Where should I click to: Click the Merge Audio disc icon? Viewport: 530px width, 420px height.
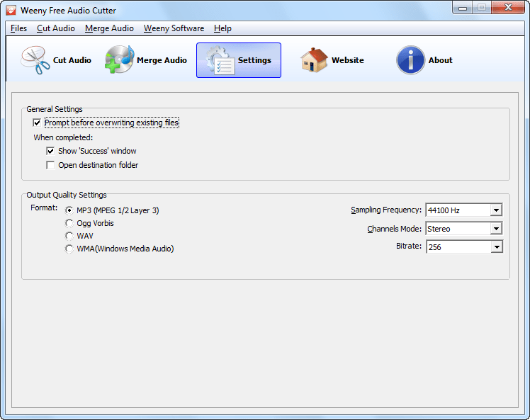pos(120,59)
